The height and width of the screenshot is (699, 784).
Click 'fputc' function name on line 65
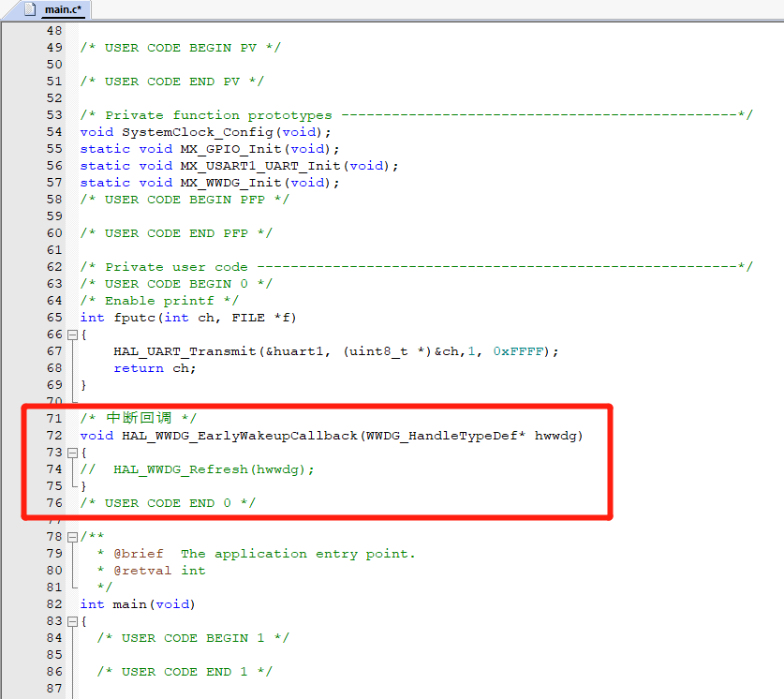tap(134, 318)
